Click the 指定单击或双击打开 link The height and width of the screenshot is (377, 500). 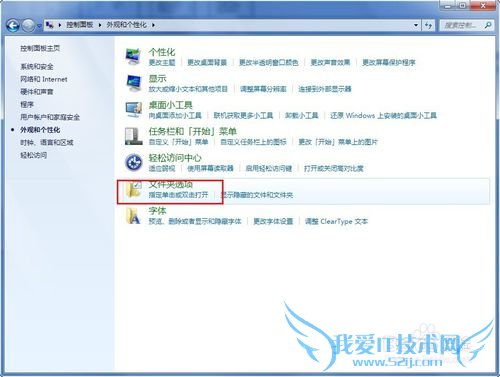(x=178, y=195)
